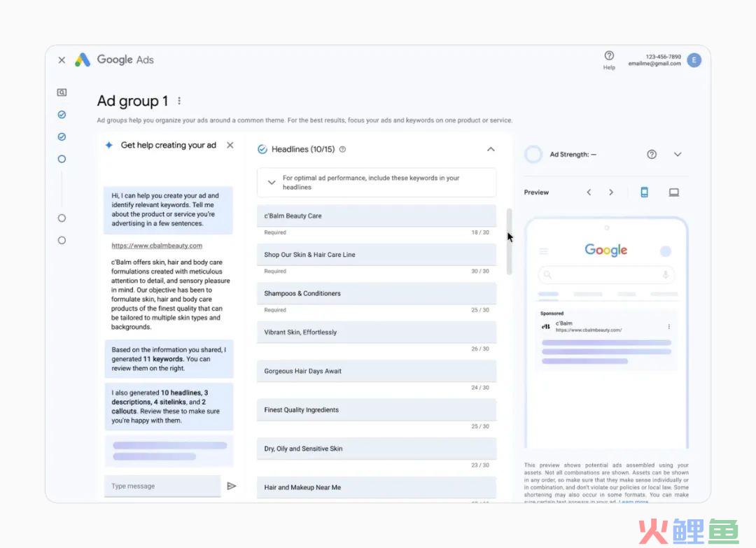This screenshot has height=548, width=756.
Task: Select the last step circle in sidebar
Action: click(x=62, y=240)
